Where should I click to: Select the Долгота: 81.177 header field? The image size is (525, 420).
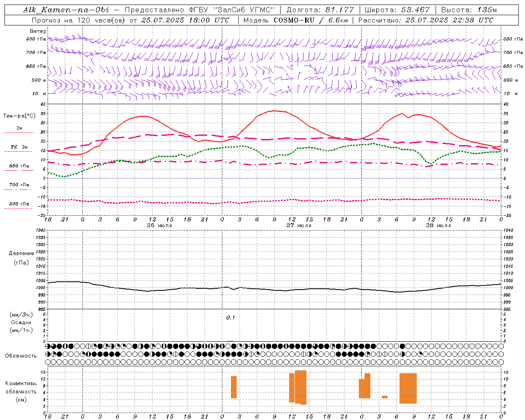coord(320,10)
